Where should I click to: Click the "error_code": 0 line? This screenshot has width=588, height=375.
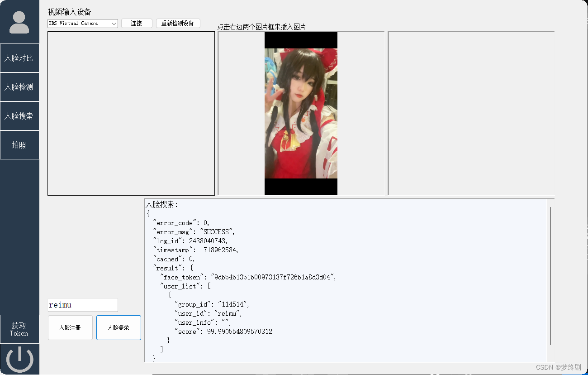(x=181, y=223)
